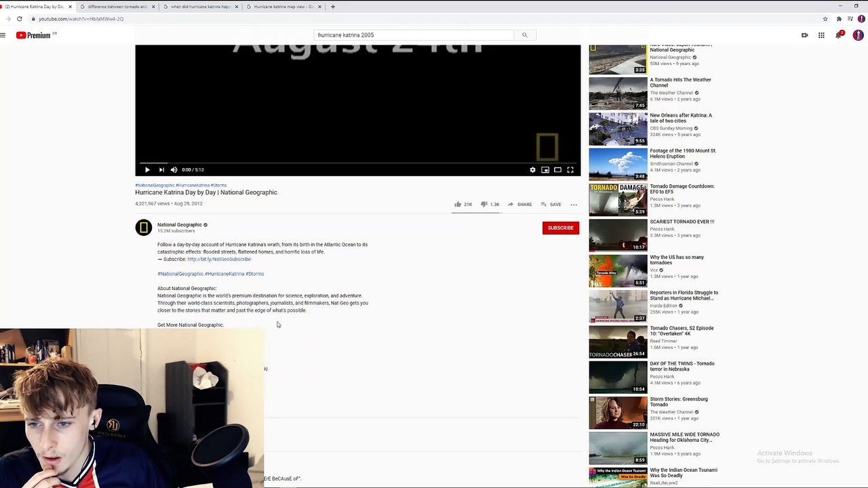
Task: Like the video with thumbs up
Action: coord(462,204)
